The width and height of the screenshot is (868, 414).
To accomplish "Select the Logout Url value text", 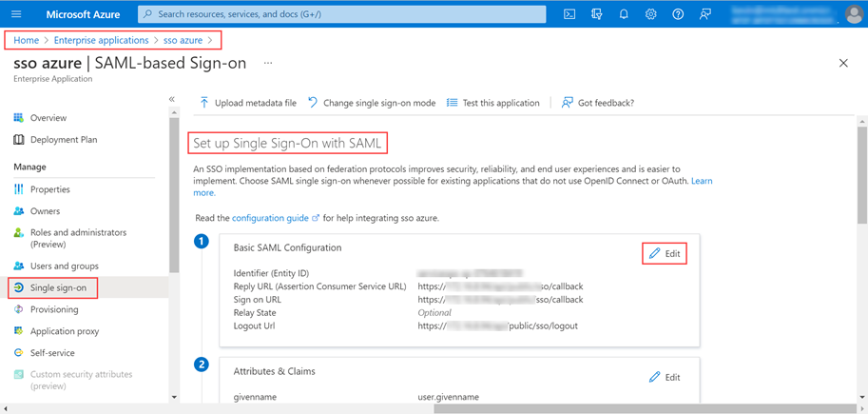I will tap(497, 326).
